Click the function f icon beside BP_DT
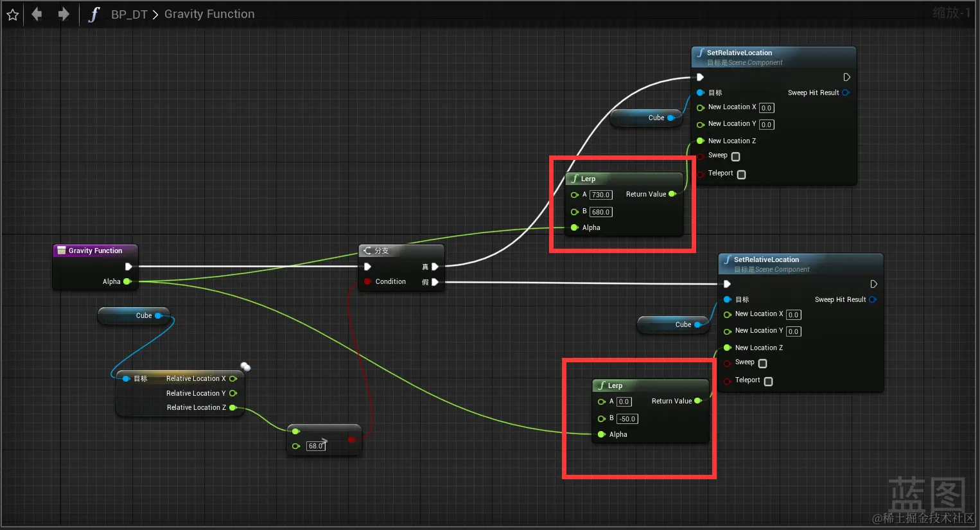Viewport: 980px width, 530px height. pos(94,14)
